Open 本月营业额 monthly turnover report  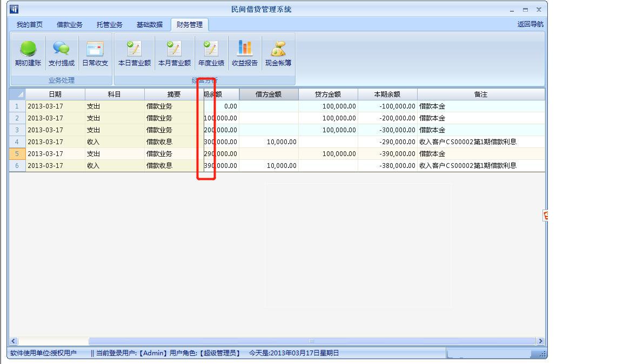point(174,54)
